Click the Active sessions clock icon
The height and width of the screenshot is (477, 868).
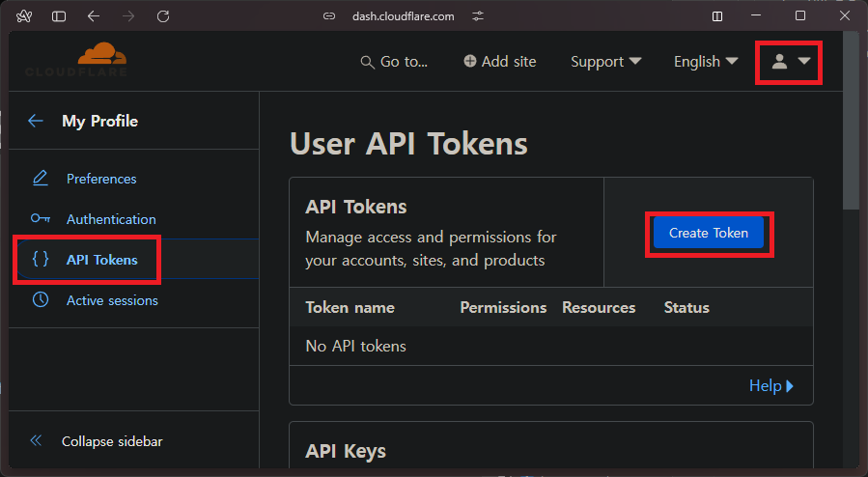coord(41,300)
